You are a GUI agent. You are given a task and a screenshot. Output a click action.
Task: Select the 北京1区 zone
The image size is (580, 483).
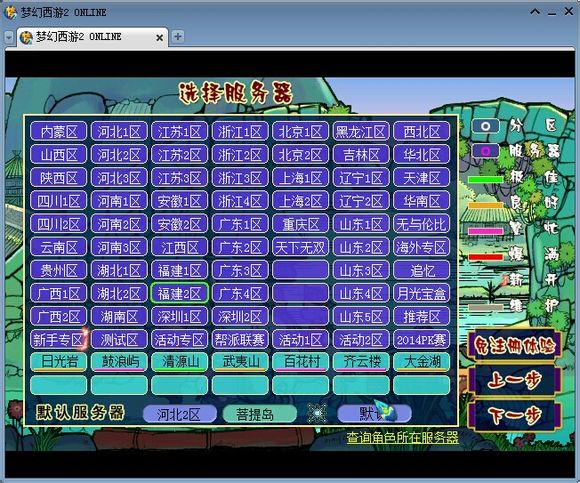pyautogui.click(x=300, y=131)
